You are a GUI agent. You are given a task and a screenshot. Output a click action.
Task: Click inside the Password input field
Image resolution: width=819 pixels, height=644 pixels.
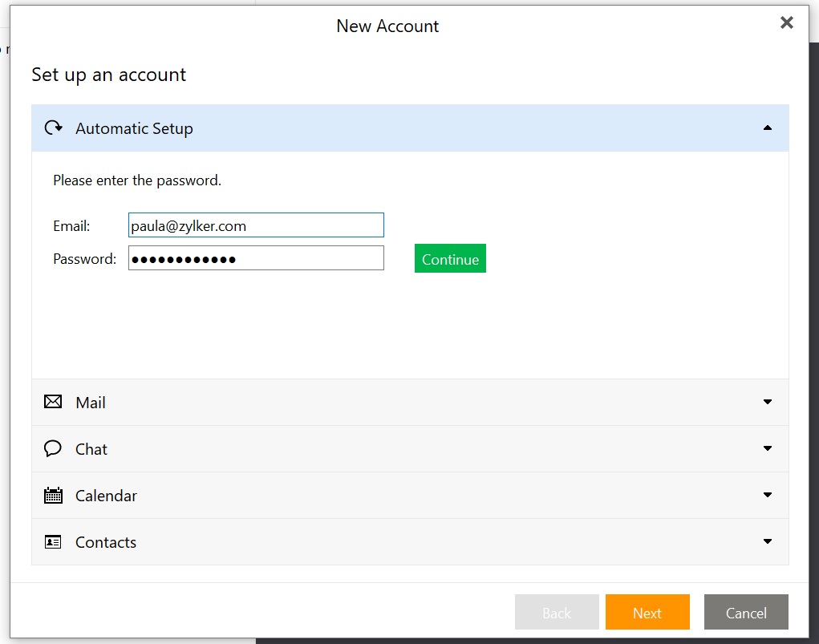[x=255, y=258]
